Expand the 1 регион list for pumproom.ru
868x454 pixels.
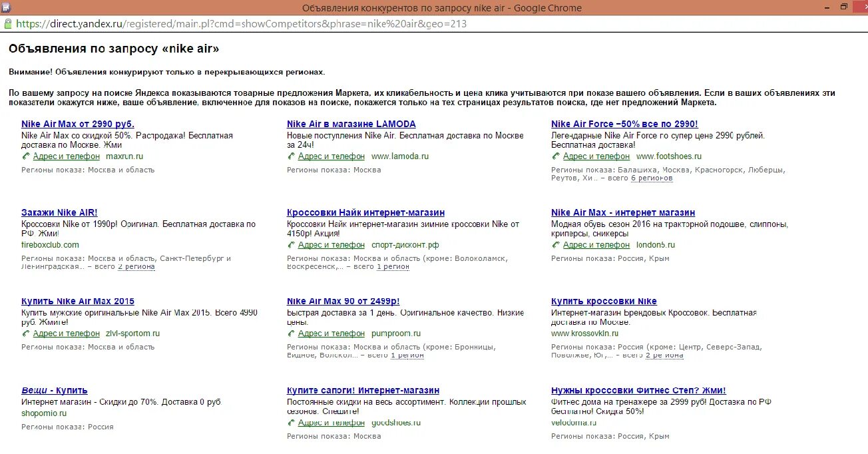(x=407, y=355)
